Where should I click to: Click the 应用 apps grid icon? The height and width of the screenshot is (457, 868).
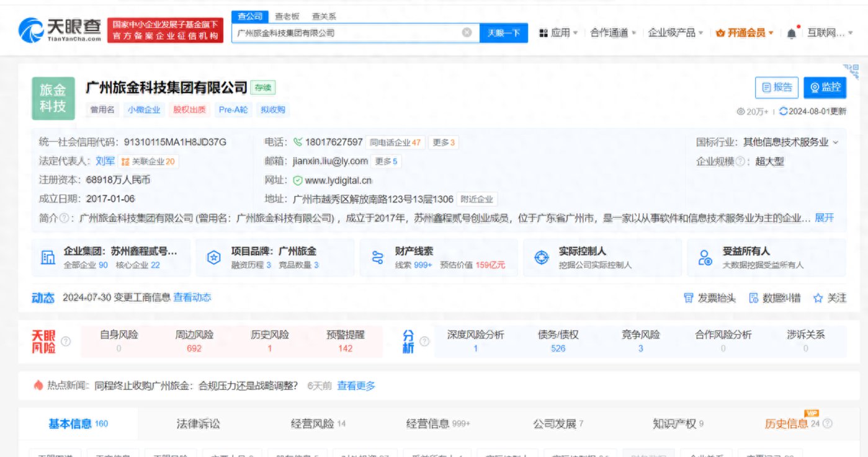(x=544, y=32)
